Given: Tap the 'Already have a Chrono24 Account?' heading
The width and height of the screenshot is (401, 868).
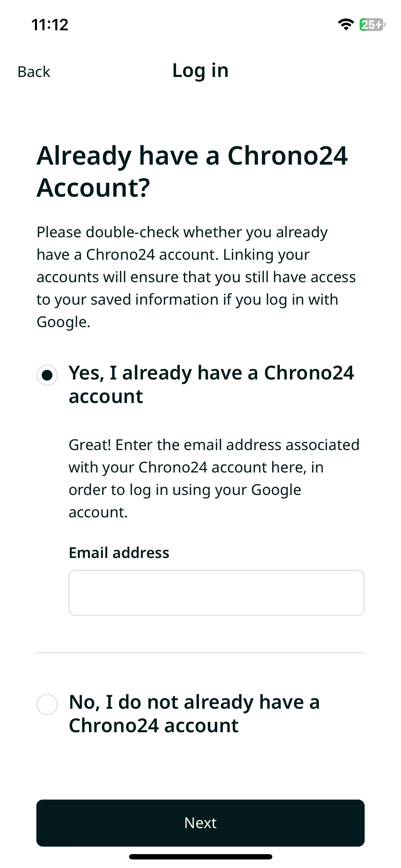Looking at the screenshot, I should (x=192, y=171).
